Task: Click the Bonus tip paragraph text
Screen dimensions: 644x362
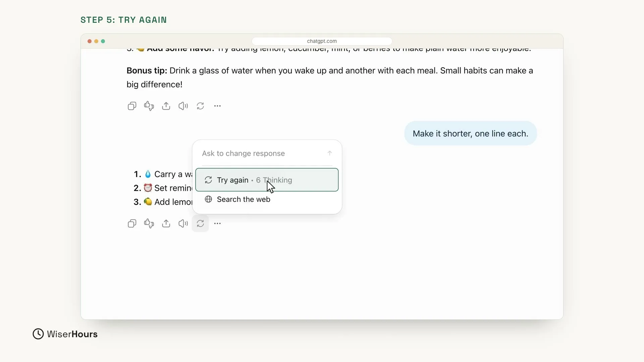Action: pos(330,77)
